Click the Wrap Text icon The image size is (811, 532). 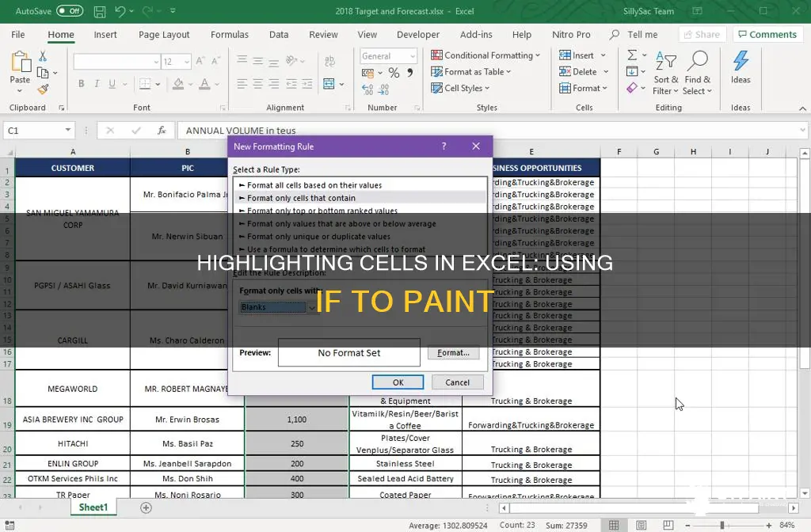[x=329, y=62]
